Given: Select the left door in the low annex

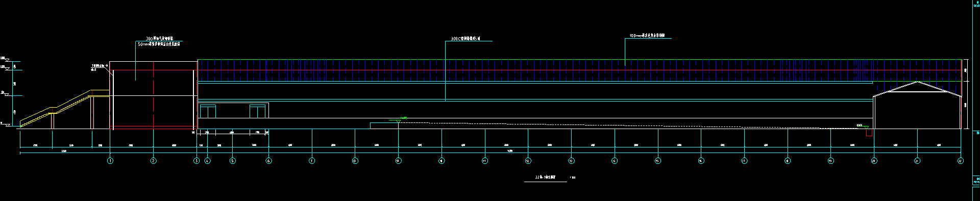Looking at the screenshot, I should pos(208,111).
